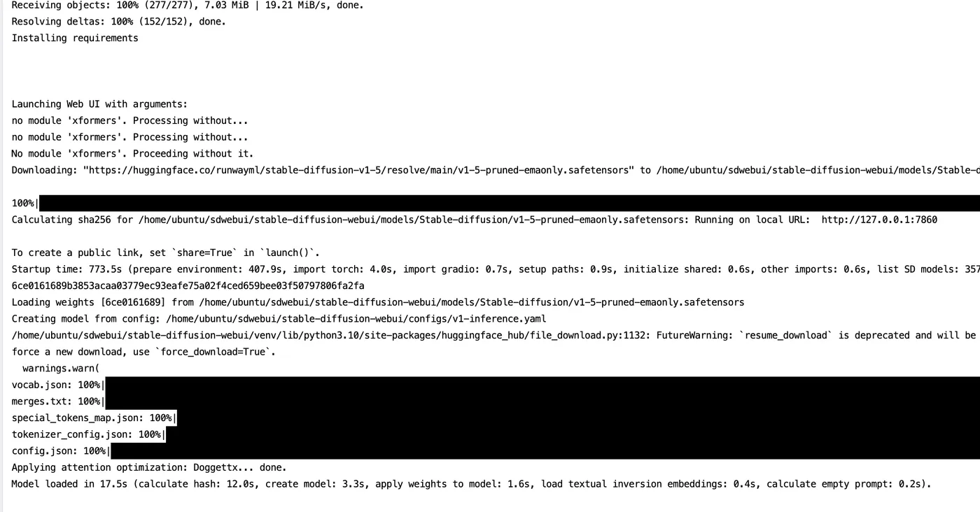
Task: Click the sha256 hash 6ce0161689b3853... line
Action: (x=188, y=285)
